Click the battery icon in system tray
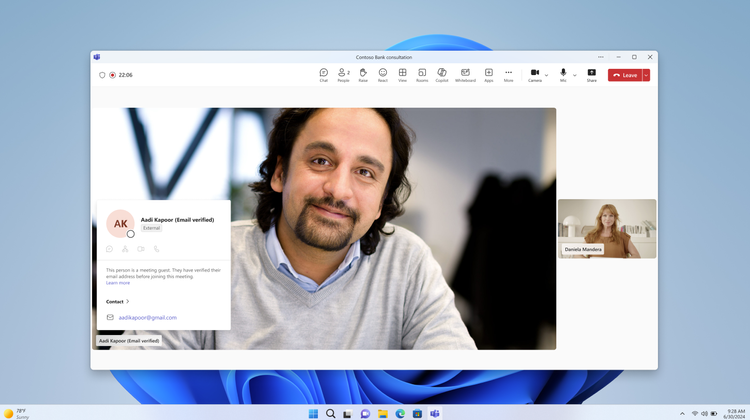 point(714,414)
